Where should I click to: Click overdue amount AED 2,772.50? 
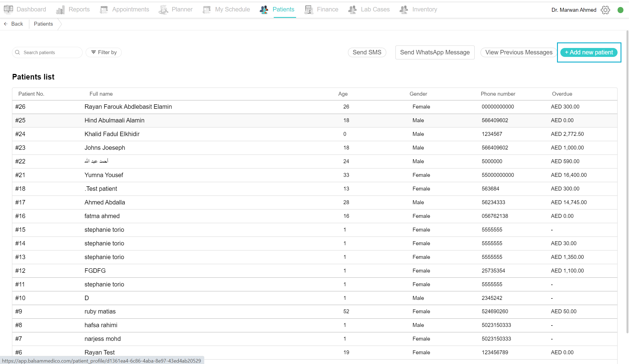click(x=567, y=134)
